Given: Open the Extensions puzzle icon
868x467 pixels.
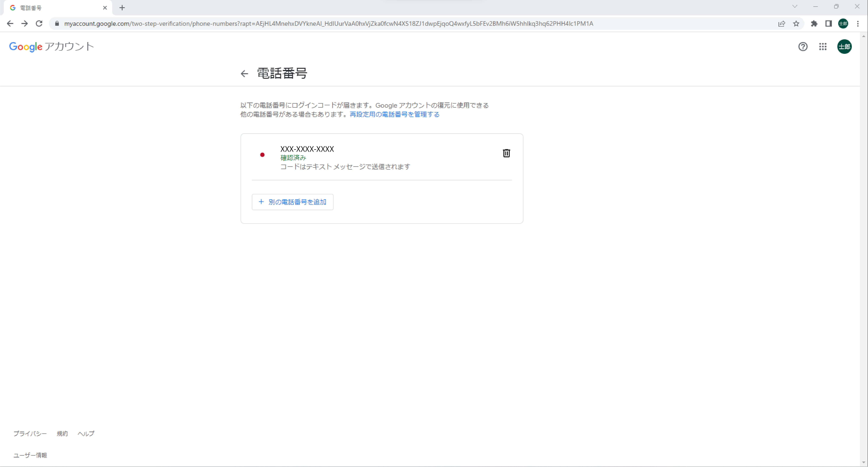Looking at the screenshot, I should [814, 24].
